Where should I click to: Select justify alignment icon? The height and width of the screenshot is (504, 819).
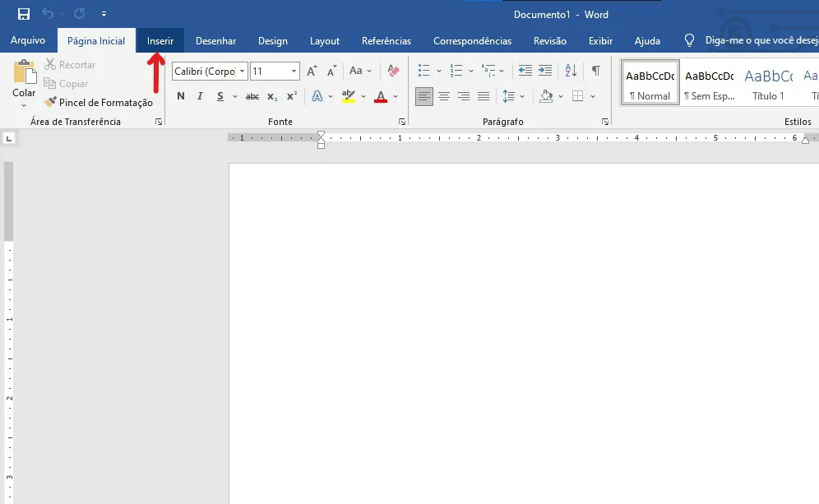[x=484, y=96]
